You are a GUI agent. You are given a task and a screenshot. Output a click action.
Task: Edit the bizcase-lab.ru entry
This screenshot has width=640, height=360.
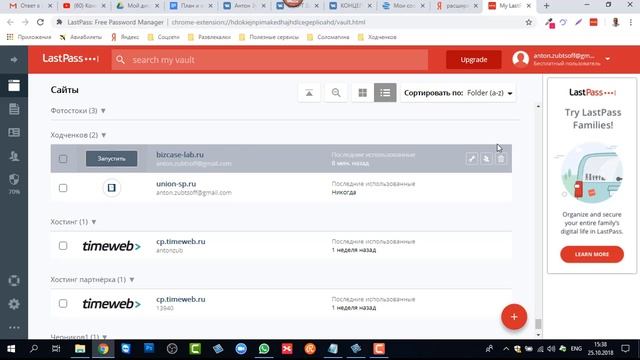tap(471, 159)
